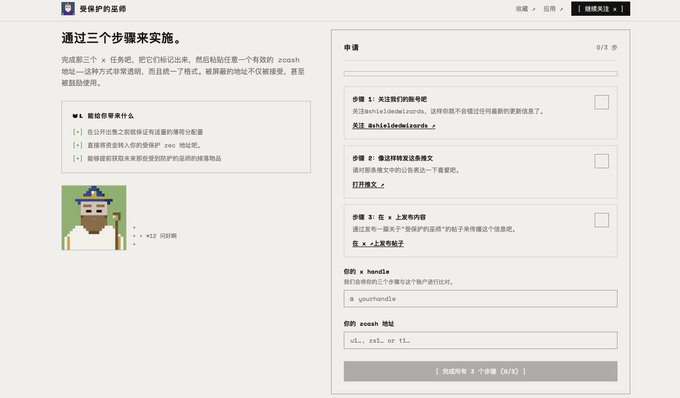The height and width of the screenshot is (398, 680).
Task: Click the wizard logo icon in the header
Action: click(x=68, y=9)
